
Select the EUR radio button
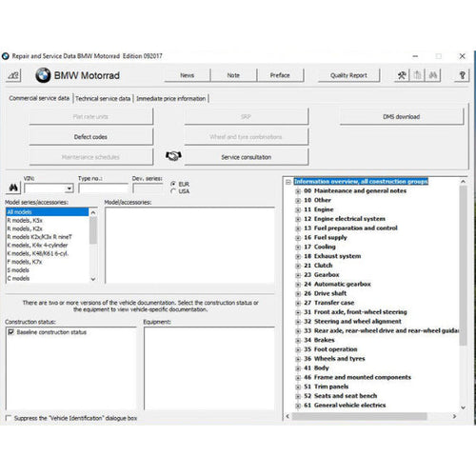click(173, 184)
